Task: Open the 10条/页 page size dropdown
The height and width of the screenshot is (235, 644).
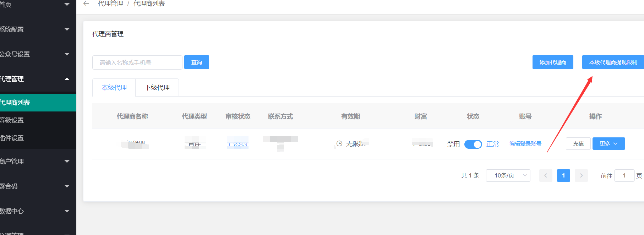Action: [508, 175]
